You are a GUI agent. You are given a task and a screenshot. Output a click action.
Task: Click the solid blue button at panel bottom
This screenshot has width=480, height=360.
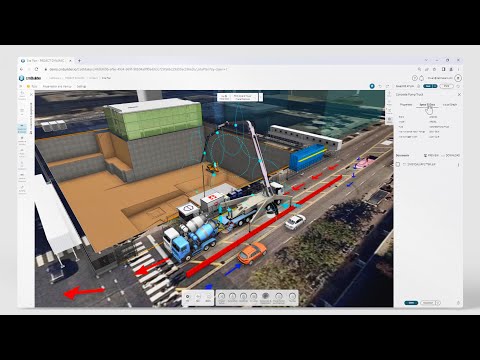[411, 303]
